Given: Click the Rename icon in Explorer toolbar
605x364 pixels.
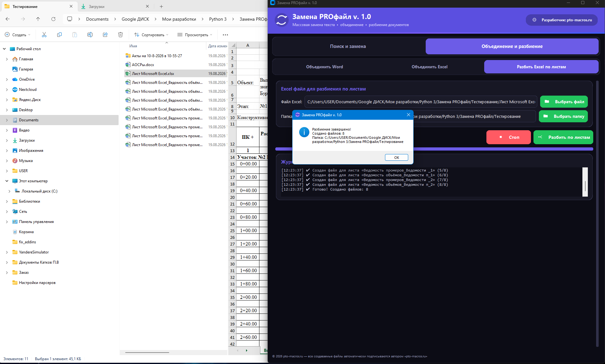Looking at the screenshot, I should 90,35.
